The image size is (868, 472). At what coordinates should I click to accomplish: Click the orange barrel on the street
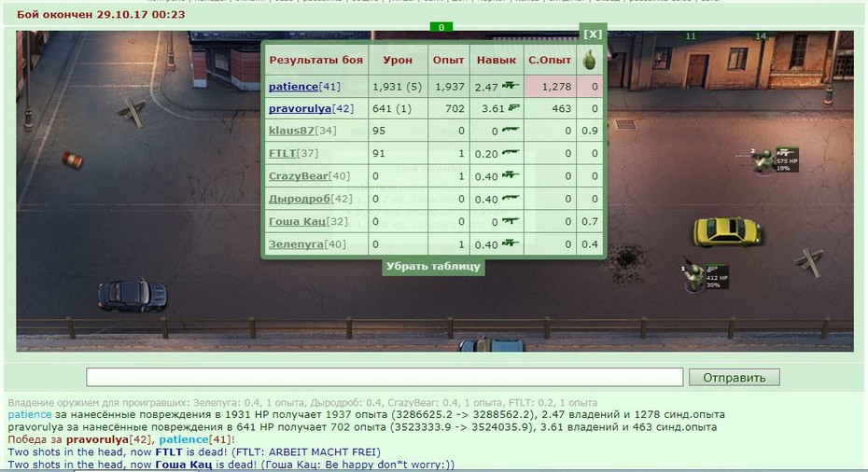[72, 160]
